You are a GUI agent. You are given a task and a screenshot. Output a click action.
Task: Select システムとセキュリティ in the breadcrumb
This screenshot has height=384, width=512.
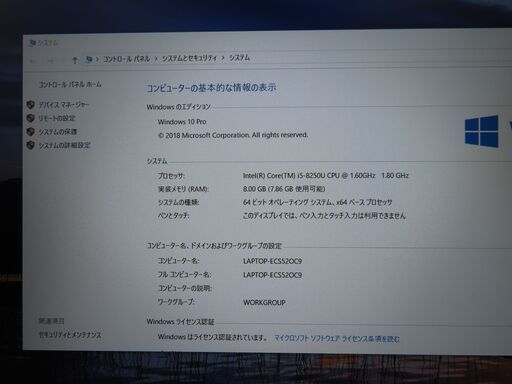click(189, 58)
